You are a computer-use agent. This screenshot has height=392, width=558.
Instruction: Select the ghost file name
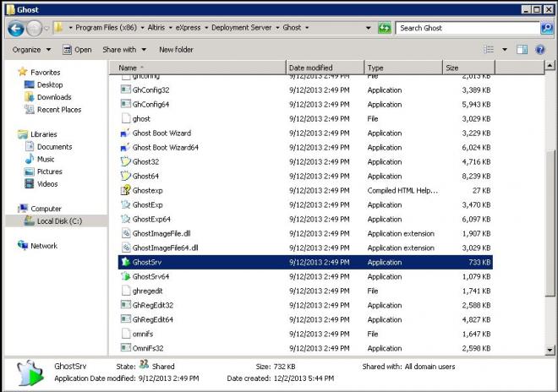(x=141, y=119)
